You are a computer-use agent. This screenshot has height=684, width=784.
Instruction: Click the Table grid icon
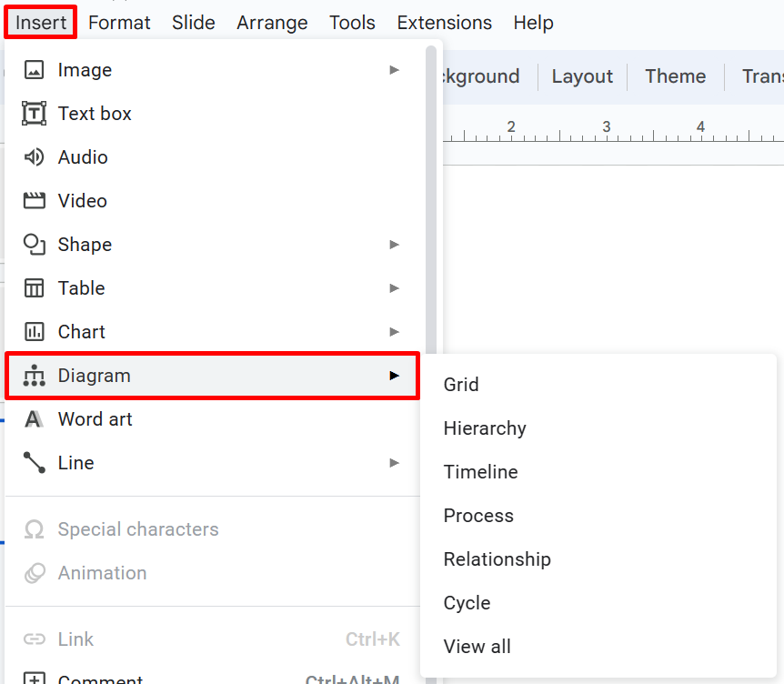34,288
